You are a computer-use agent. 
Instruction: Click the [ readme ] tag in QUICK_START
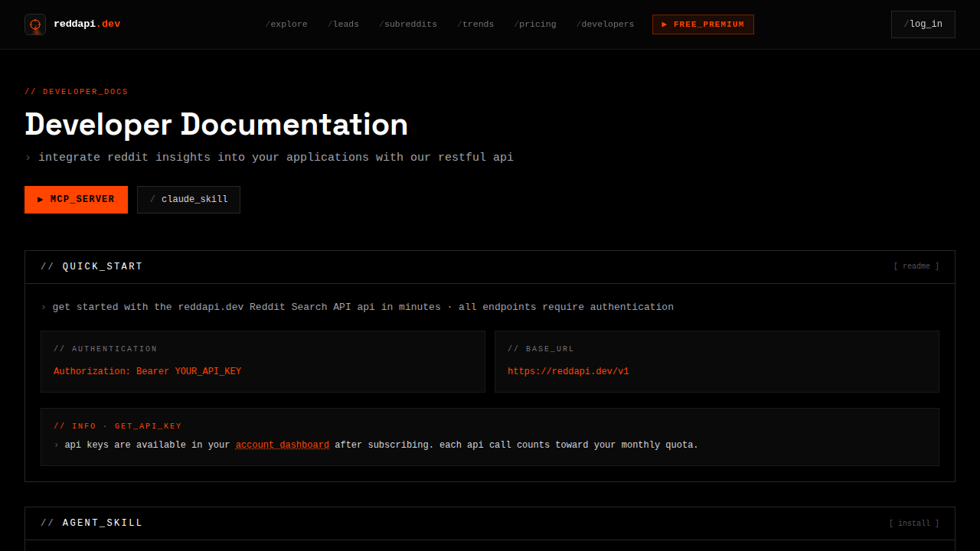[916, 266]
